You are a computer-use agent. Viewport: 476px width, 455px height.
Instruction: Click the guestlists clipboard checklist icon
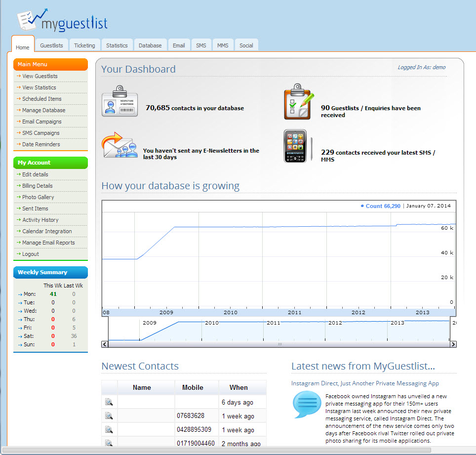coord(297,102)
